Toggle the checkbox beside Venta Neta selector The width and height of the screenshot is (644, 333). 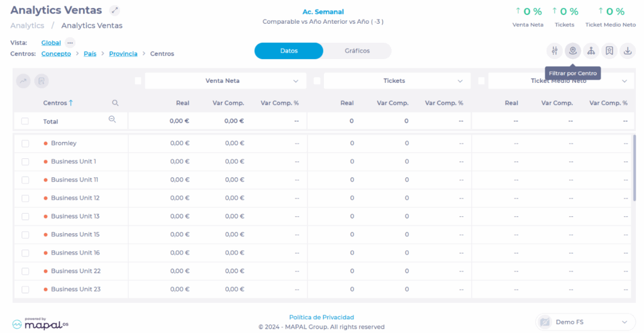pyautogui.click(x=138, y=80)
